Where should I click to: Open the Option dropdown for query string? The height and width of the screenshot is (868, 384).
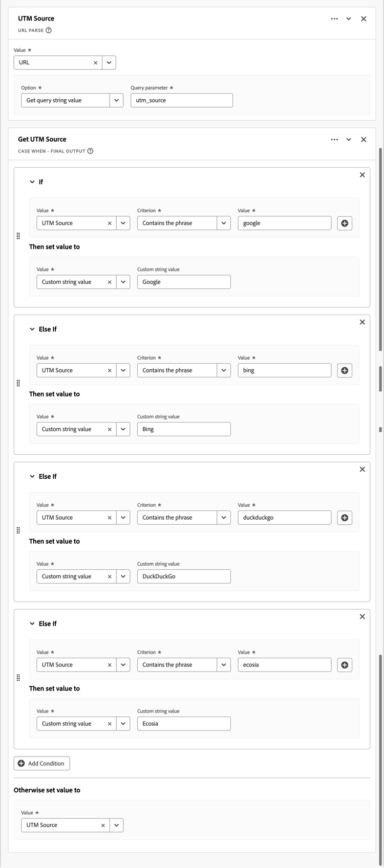pos(116,100)
